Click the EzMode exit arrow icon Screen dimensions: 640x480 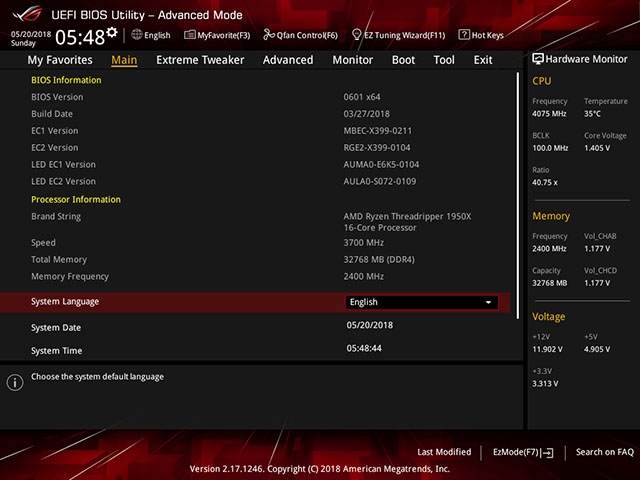(x=547, y=452)
